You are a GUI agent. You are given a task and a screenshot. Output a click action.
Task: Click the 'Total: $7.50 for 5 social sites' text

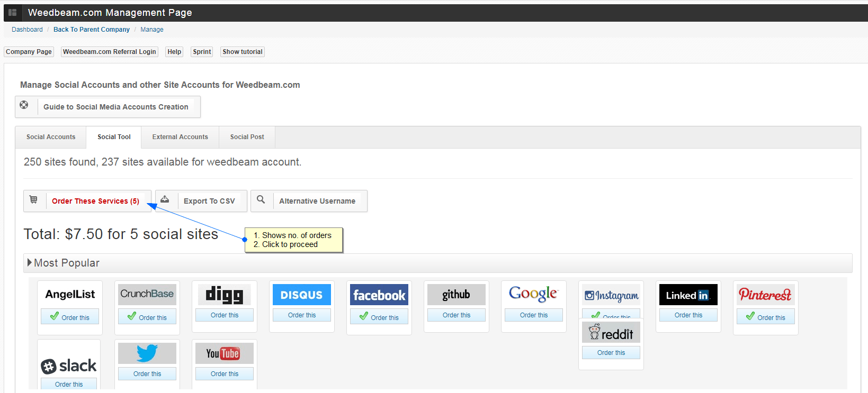tap(121, 234)
